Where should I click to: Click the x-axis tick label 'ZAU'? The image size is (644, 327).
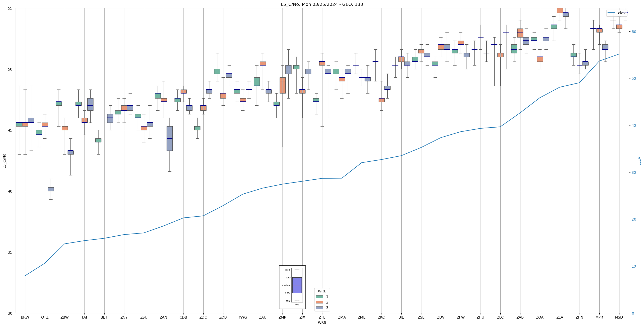(x=263, y=317)
